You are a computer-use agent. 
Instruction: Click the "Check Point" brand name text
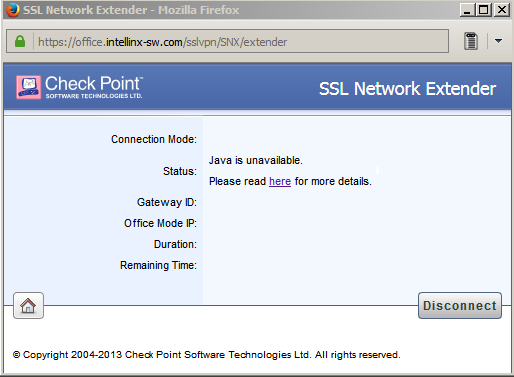[x=94, y=83]
